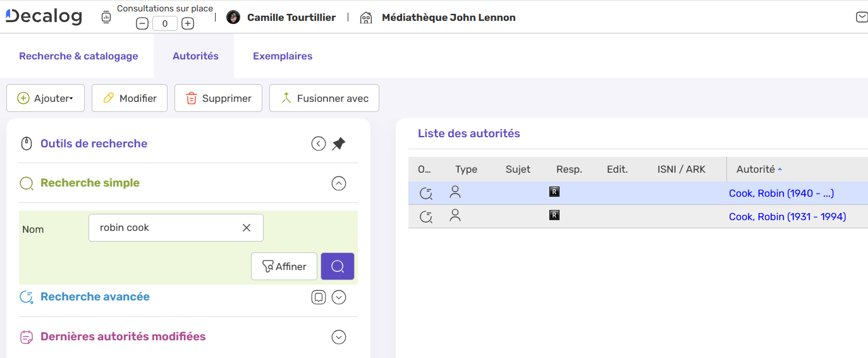Click the R badge in Cook, Robin (1940 - ...) row
Image resolution: width=868 pixels, height=358 pixels.
(554, 192)
